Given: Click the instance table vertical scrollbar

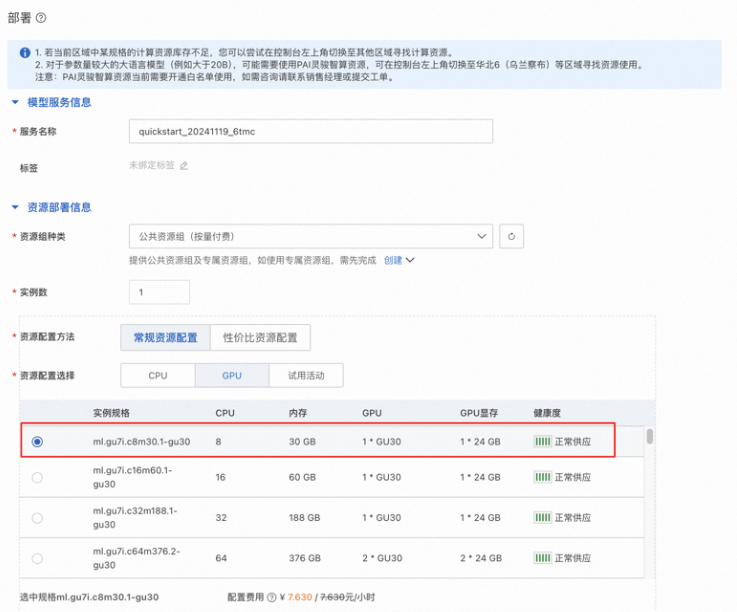Looking at the screenshot, I should coord(650,436).
